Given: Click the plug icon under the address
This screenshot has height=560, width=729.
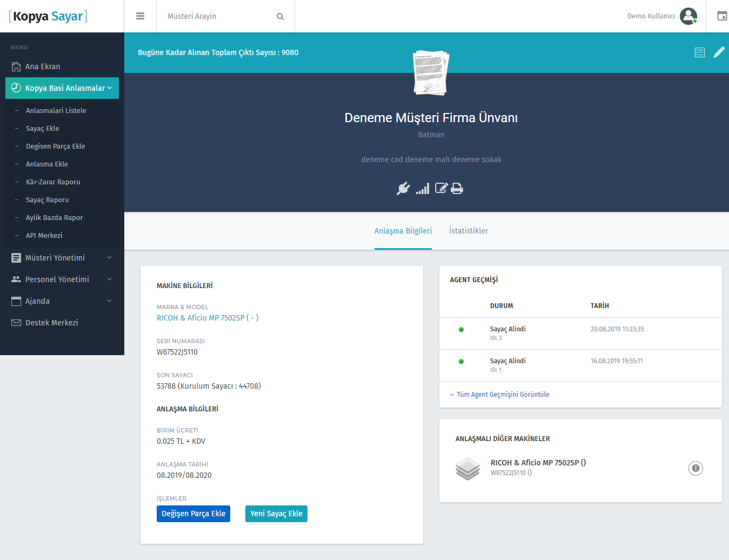Looking at the screenshot, I should (x=403, y=188).
